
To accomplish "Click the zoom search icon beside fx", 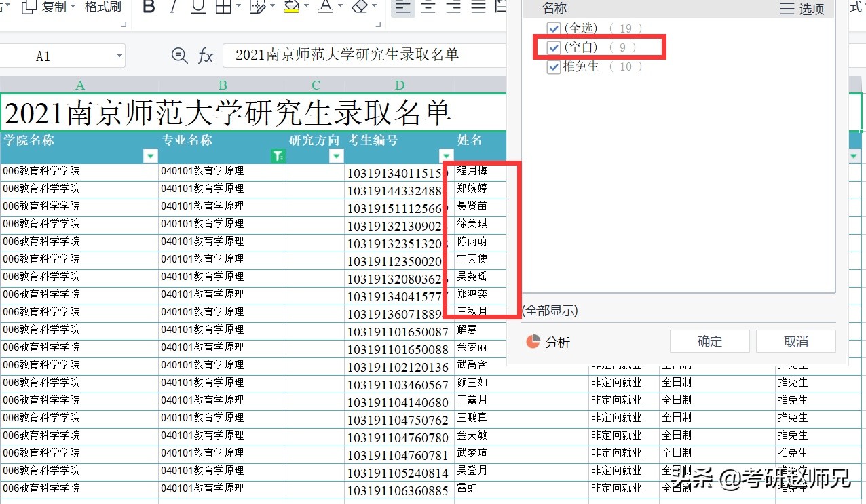I will [179, 56].
